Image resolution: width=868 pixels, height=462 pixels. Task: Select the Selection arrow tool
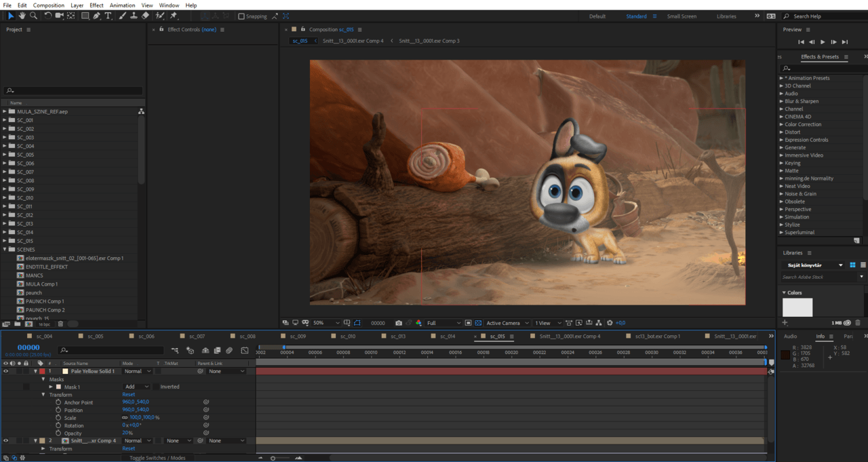tap(11, 16)
